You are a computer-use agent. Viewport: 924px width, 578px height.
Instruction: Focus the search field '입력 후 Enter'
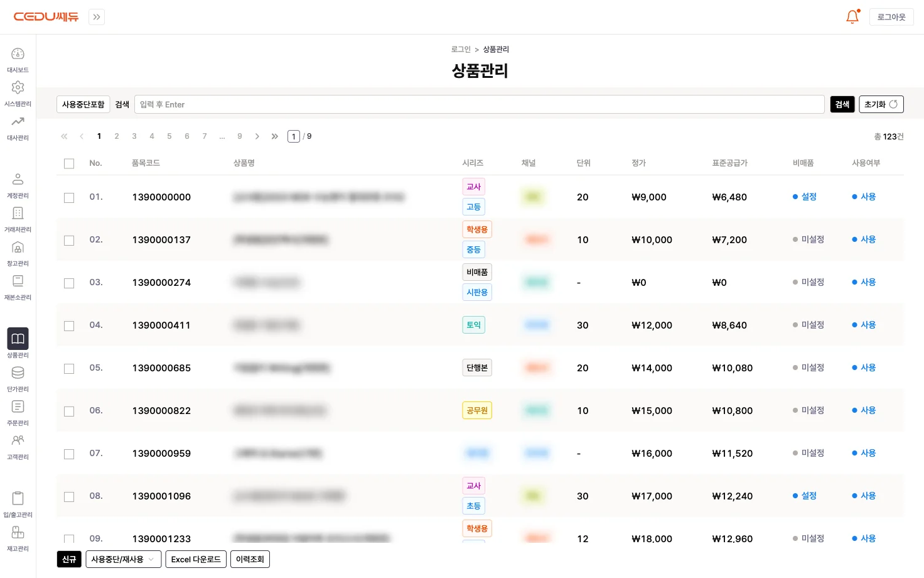pyautogui.click(x=480, y=104)
